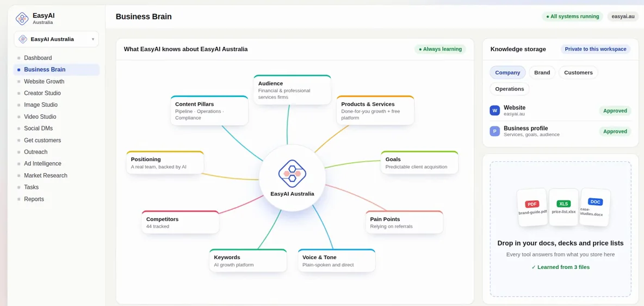
Task: Open Website Growth page
Action: coord(56,82)
